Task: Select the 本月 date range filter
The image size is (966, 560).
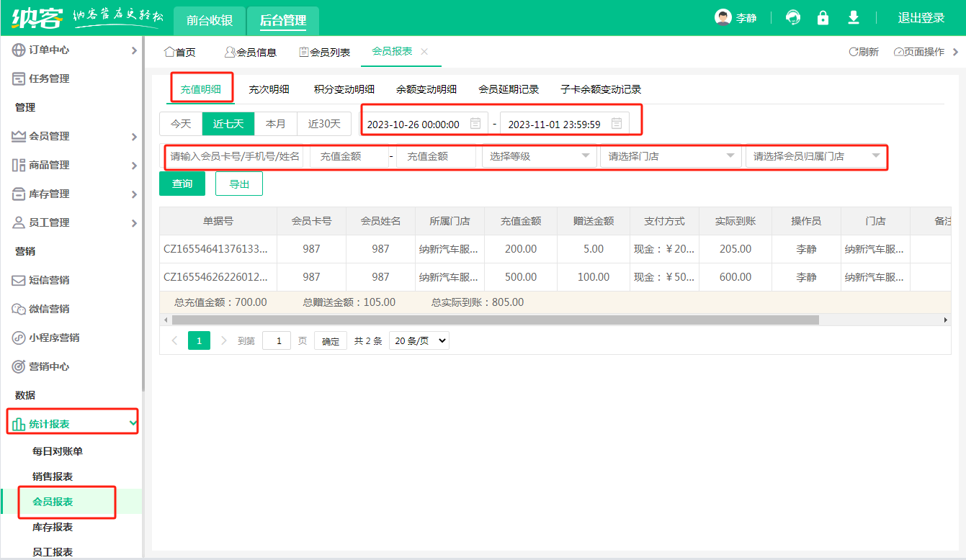Action: point(276,123)
